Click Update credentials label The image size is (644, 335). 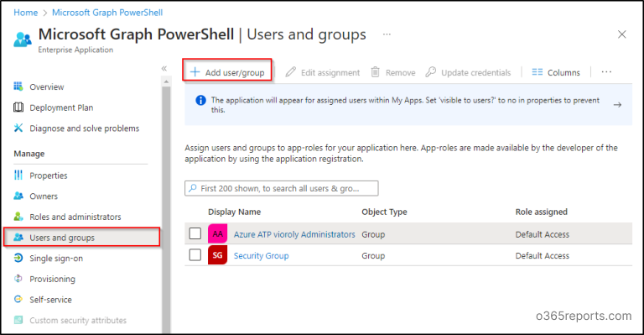point(476,73)
